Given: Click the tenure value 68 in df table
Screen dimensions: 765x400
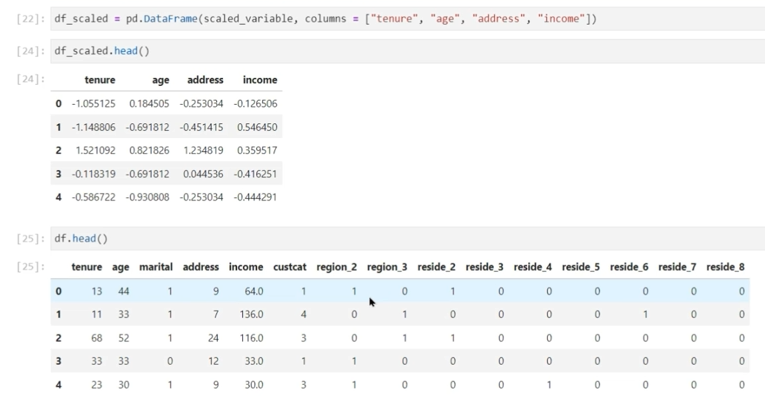Looking at the screenshot, I should pos(95,338).
